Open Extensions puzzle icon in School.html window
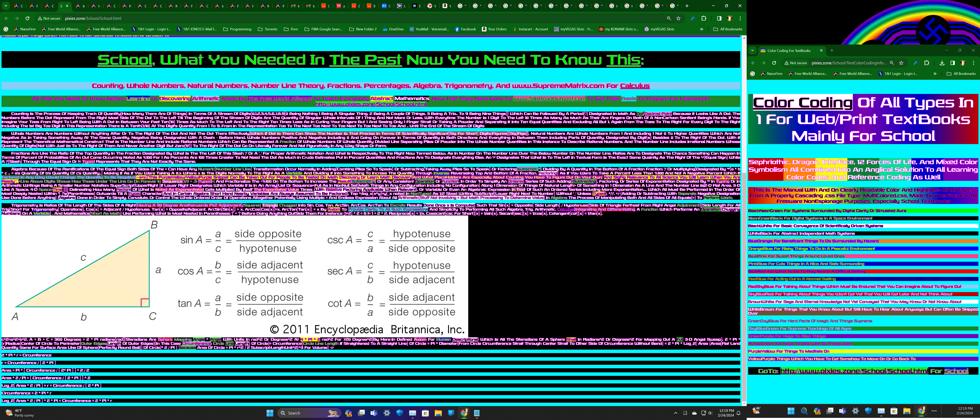Screen dimensions: 980x420 (704, 18)
